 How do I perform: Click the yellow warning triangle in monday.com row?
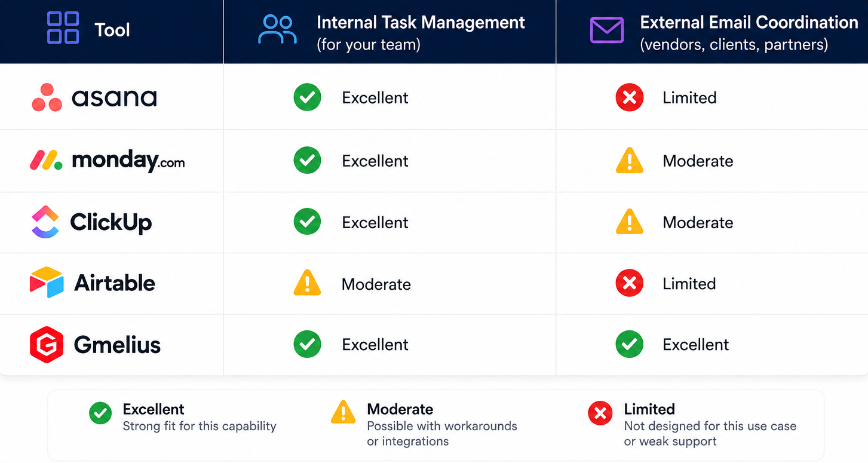point(629,160)
